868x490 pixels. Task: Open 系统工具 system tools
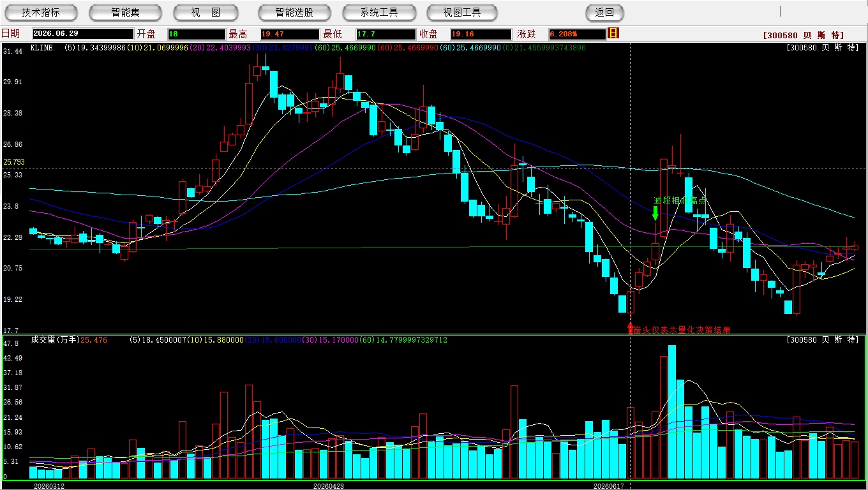[x=379, y=12]
